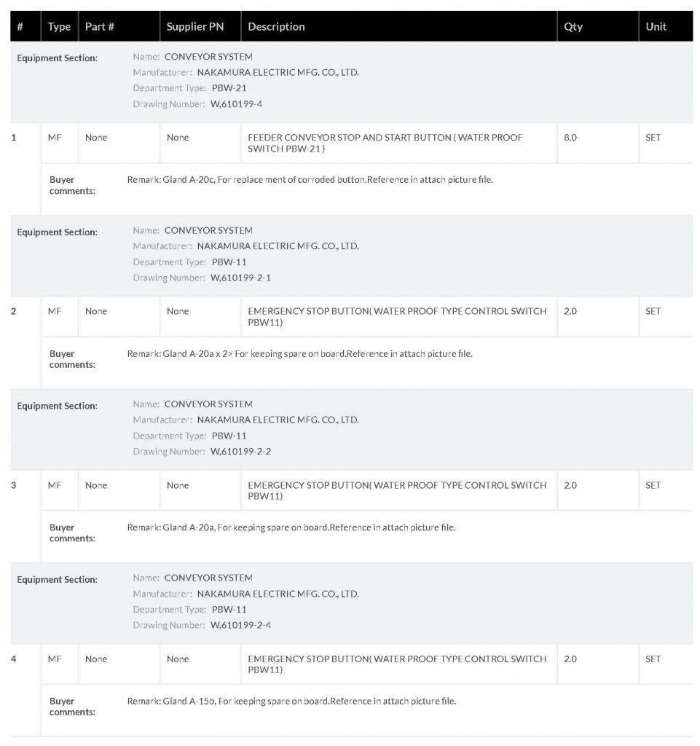This screenshot has width=700, height=746.
Task: Click the Type column header
Action: tap(59, 27)
